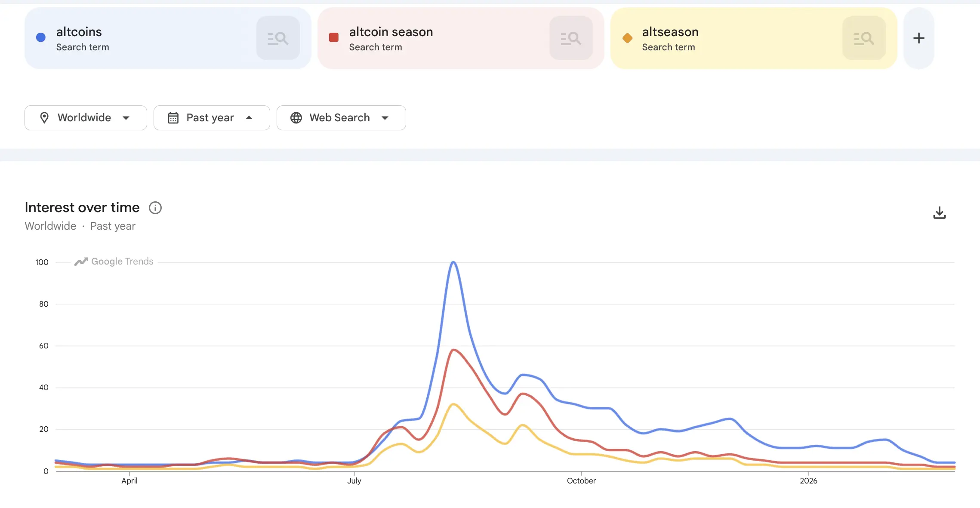Open the Web Search category dropdown
Screen dimensions: 980x508
click(341, 117)
